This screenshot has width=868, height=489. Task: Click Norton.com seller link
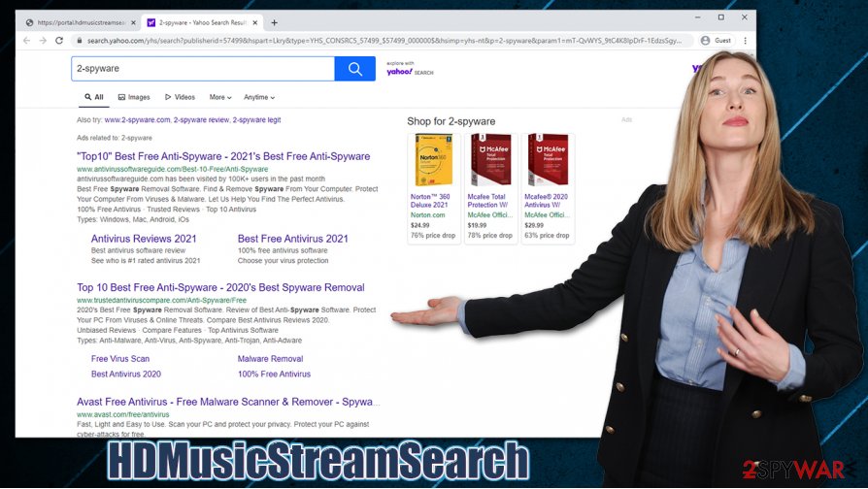(427, 214)
